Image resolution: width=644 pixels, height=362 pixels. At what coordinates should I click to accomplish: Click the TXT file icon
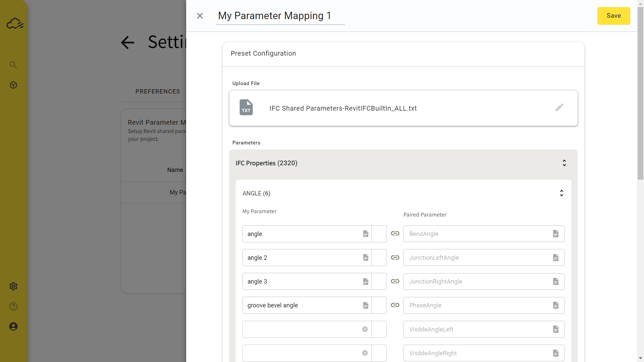point(246,108)
